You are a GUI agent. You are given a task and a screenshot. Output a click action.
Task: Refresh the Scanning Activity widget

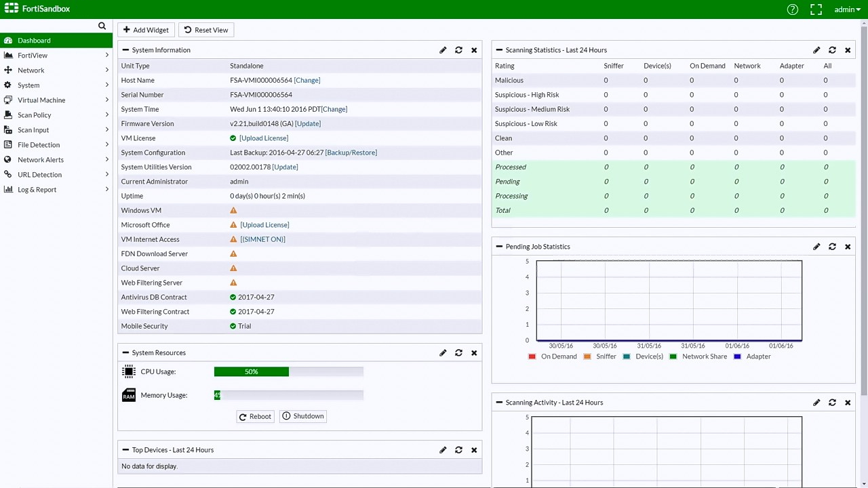[832, 403]
